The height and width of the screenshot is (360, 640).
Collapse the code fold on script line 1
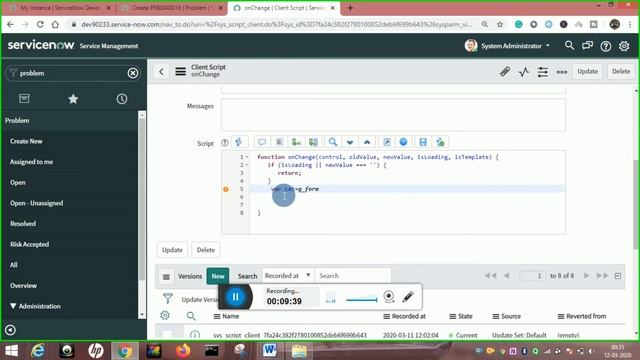(247, 157)
